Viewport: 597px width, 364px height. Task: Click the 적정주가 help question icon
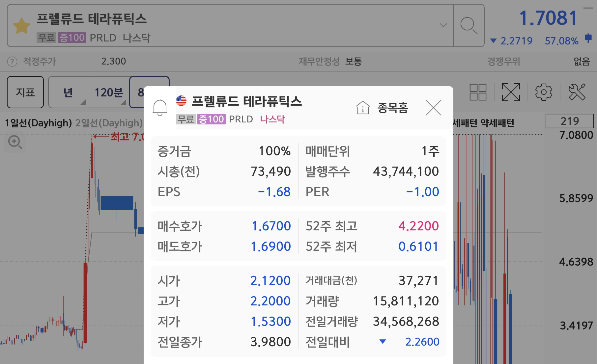tap(12, 62)
